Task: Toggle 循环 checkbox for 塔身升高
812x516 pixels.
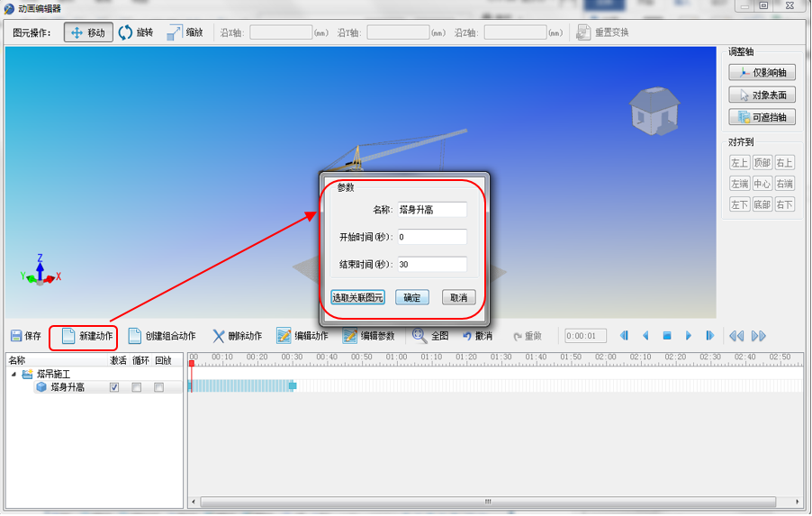Action: pyautogui.click(x=137, y=387)
